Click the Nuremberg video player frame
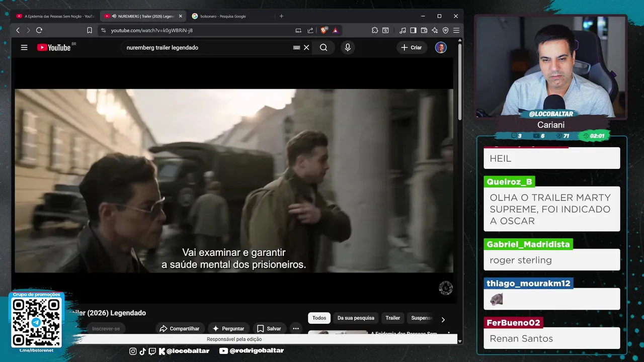Screen dimensions: 644x362 pyautogui.click(x=234, y=181)
